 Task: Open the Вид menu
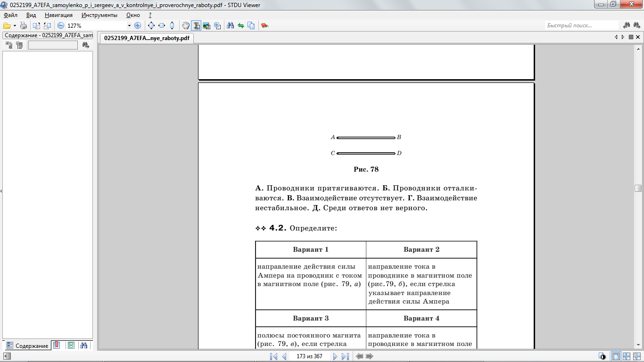pyautogui.click(x=31, y=15)
